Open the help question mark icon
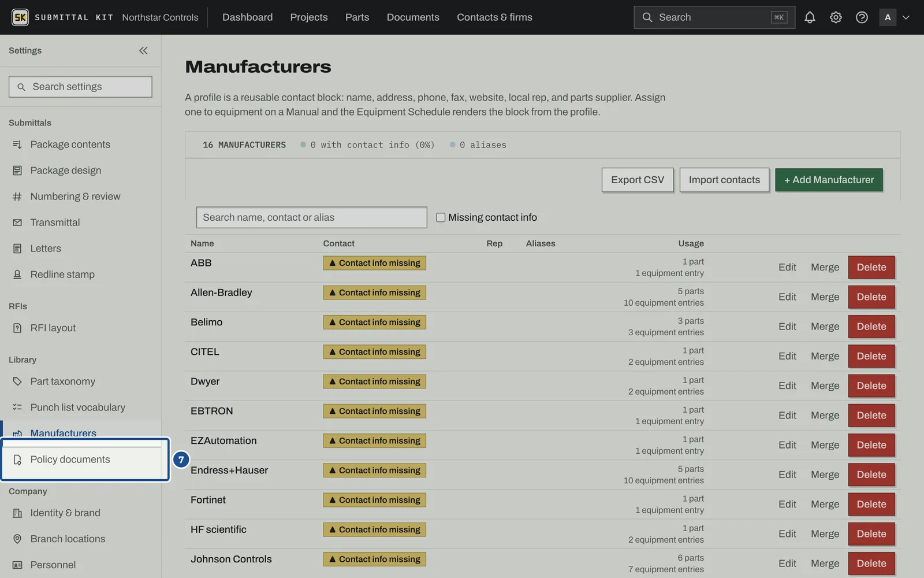This screenshot has width=924, height=578. 862,17
